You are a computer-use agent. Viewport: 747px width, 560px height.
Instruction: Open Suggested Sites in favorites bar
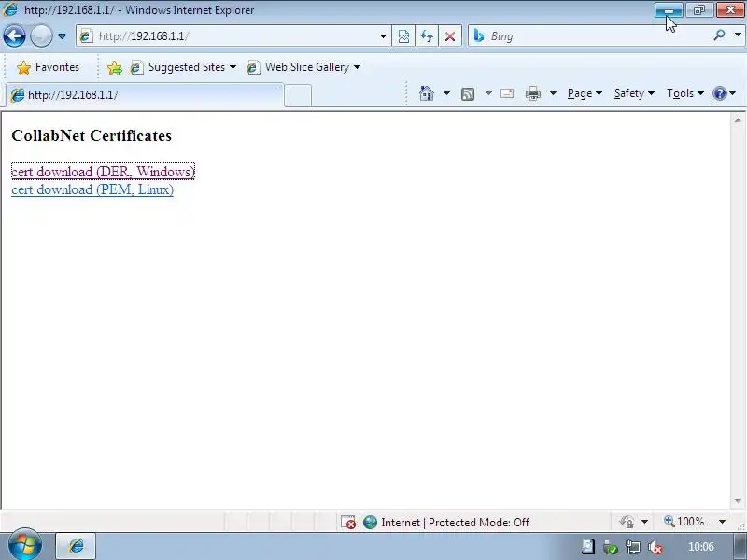[x=183, y=67]
